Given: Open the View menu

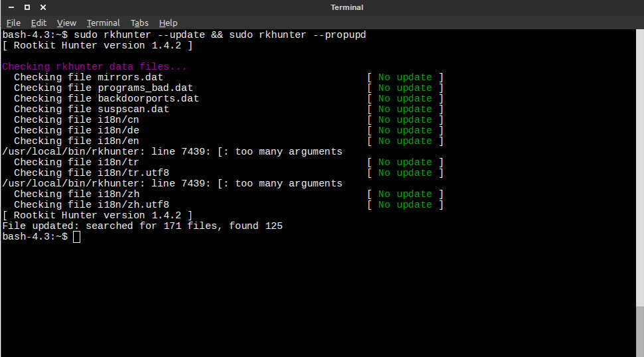Looking at the screenshot, I should 66,23.
